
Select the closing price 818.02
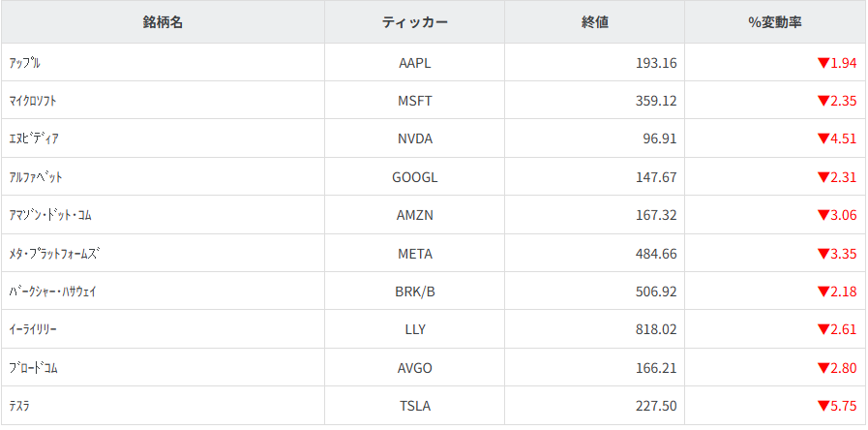[653, 329]
